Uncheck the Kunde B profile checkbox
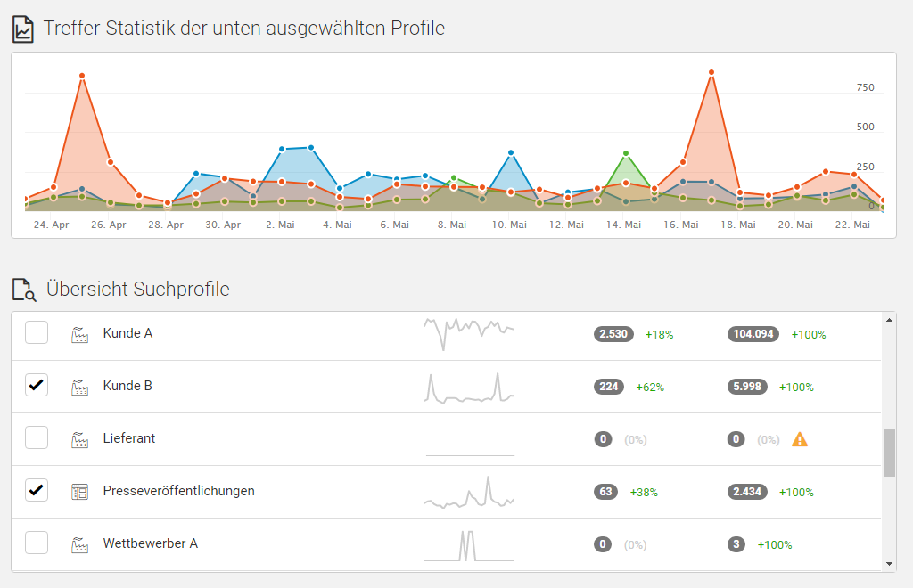This screenshot has height=588, width=913. pos(37,386)
